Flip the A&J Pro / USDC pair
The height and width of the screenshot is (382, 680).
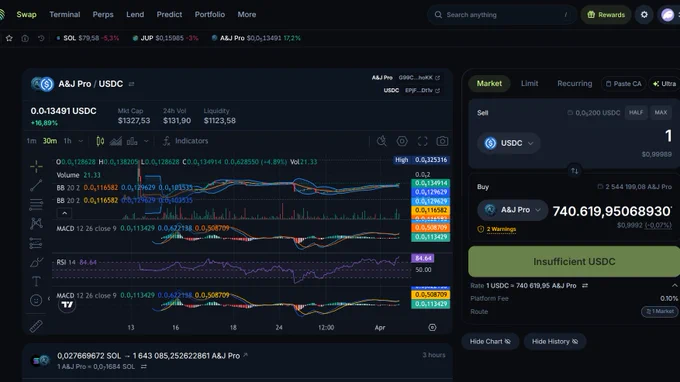[x=131, y=84]
